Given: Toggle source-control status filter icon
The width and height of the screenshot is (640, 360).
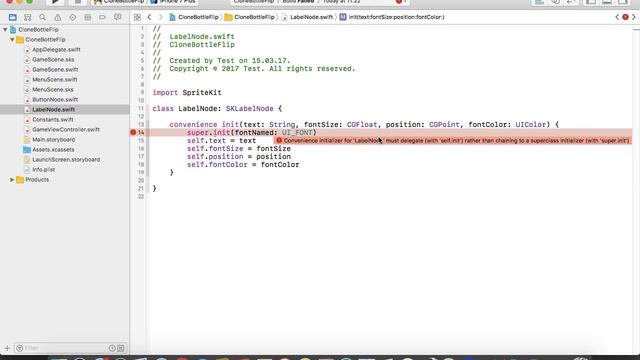Looking at the screenshot, I should pyautogui.click(x=121, y=348).
